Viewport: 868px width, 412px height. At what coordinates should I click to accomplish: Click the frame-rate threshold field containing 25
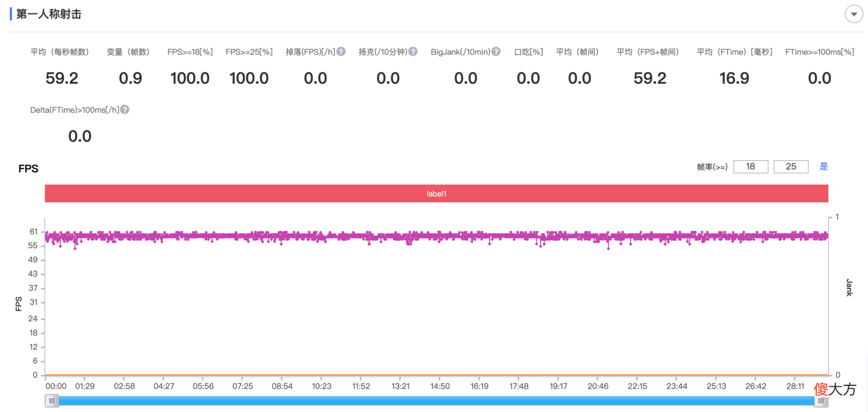coord(791,167)
